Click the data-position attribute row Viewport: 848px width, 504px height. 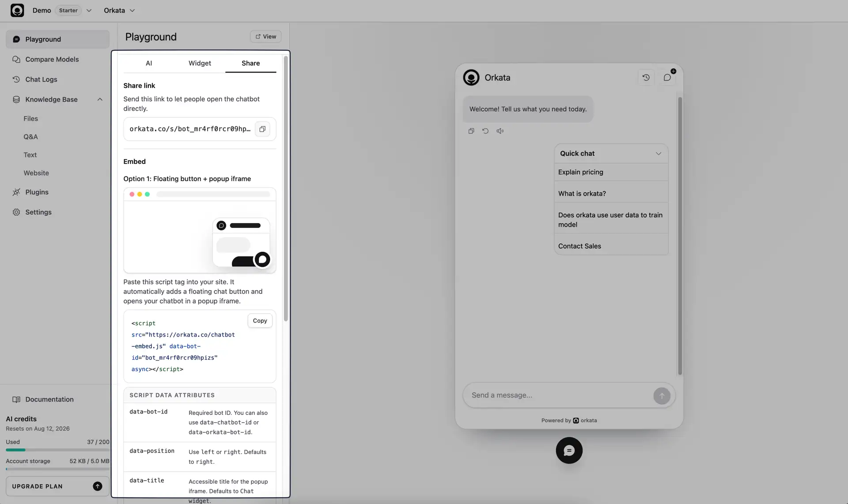pyautogui.click(x=200, y=457)
